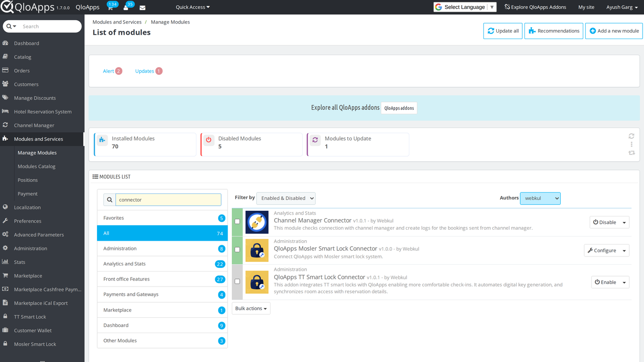Click the Recommendations button
This screenshot has width=644, height=362.
(554, 31)
